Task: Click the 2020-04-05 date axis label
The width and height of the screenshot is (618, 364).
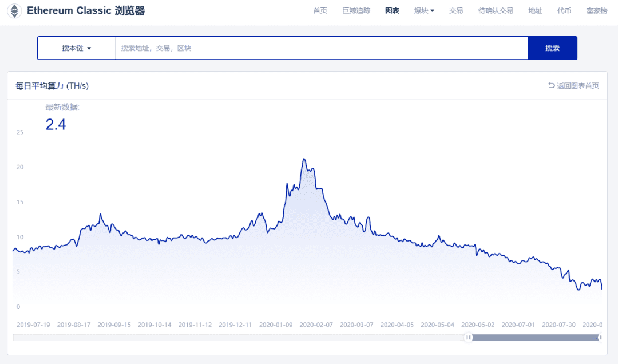Action: tap(397, 325)
